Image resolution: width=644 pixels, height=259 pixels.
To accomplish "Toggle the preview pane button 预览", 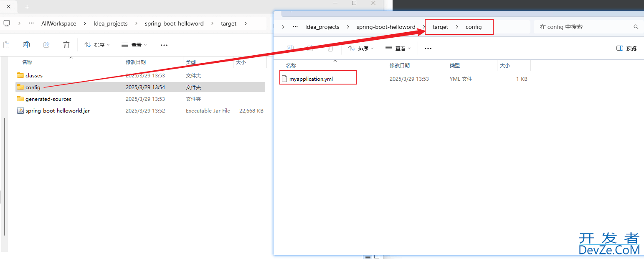I will (626, 48).
